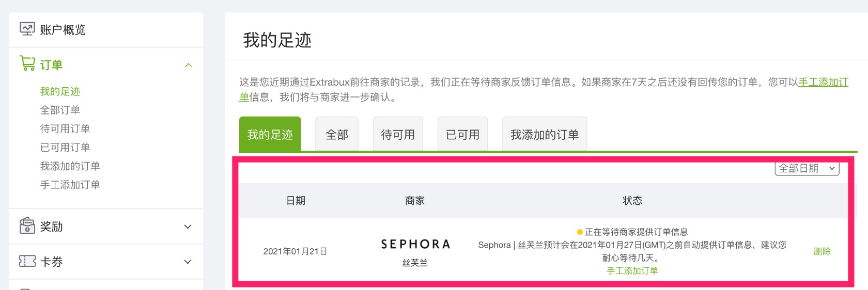Click 手工添加订单 link under Sephora status
The height and width of the screenshot is (290, 868).
pyautogui.click(x=632, y=271)
